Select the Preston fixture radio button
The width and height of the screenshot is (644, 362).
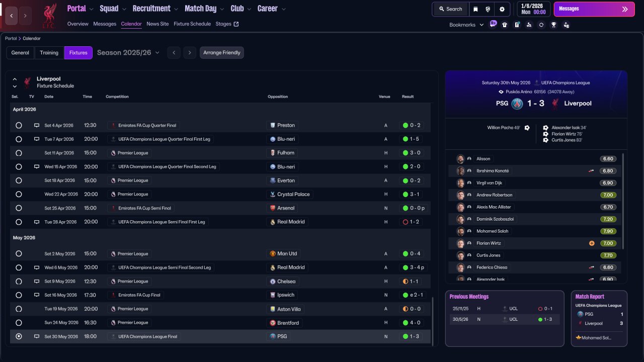coord(19,125)
